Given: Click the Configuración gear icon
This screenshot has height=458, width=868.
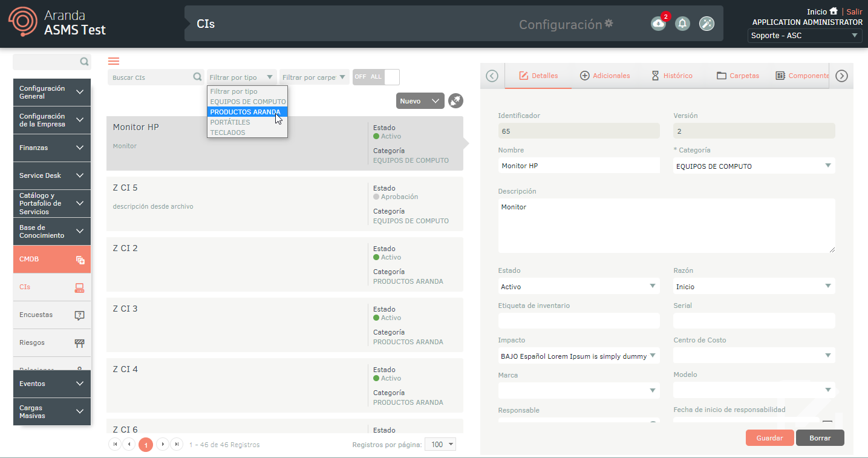Looking at the screenshot, I should pos(609,24).
